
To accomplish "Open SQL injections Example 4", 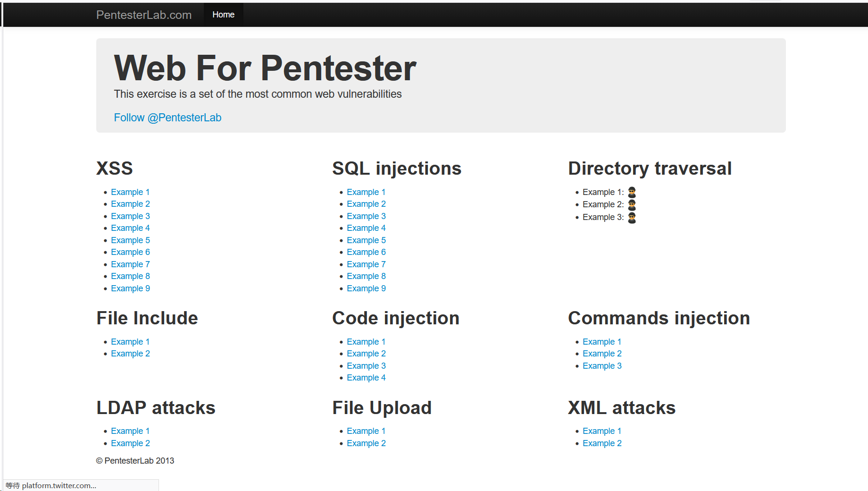I will pos(366,228).
